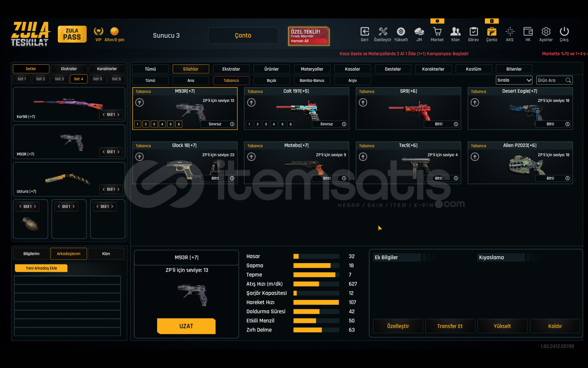Viewport: 588px width, 368px height.
Task: Click the Altın/E-pin gold coin icon
Action: pos(114,32)
